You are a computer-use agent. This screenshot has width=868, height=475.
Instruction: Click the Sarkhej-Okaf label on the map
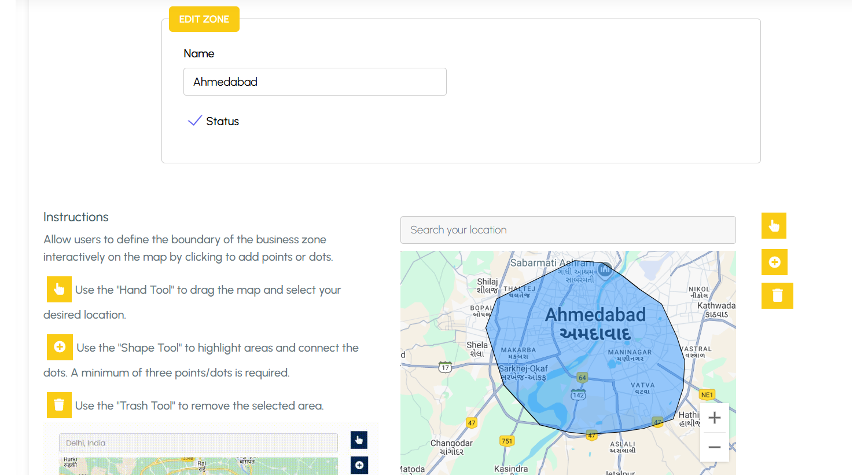click(x=523, y=372)
